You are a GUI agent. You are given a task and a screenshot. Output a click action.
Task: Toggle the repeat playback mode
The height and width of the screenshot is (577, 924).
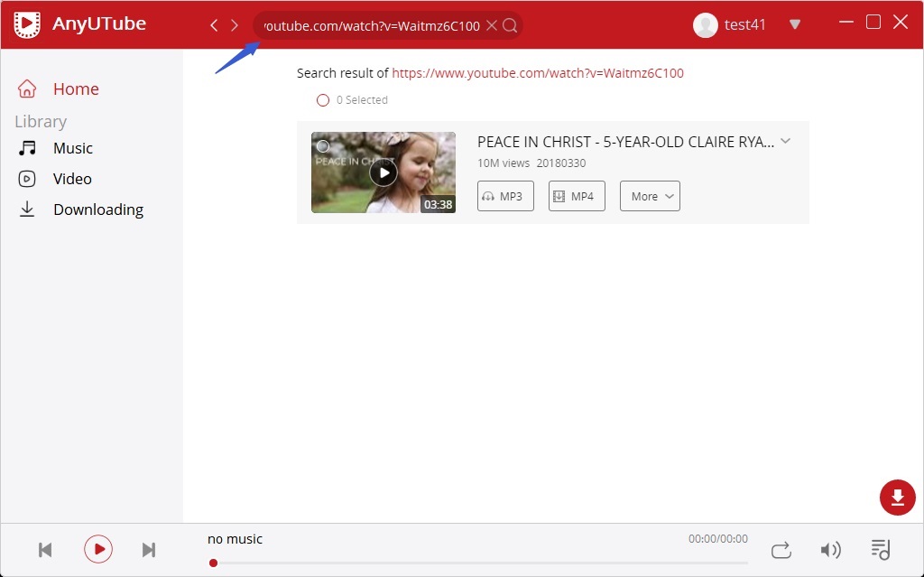click(781, 549)
